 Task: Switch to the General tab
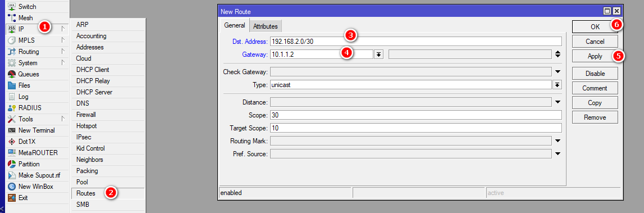(x=235, y=25)
